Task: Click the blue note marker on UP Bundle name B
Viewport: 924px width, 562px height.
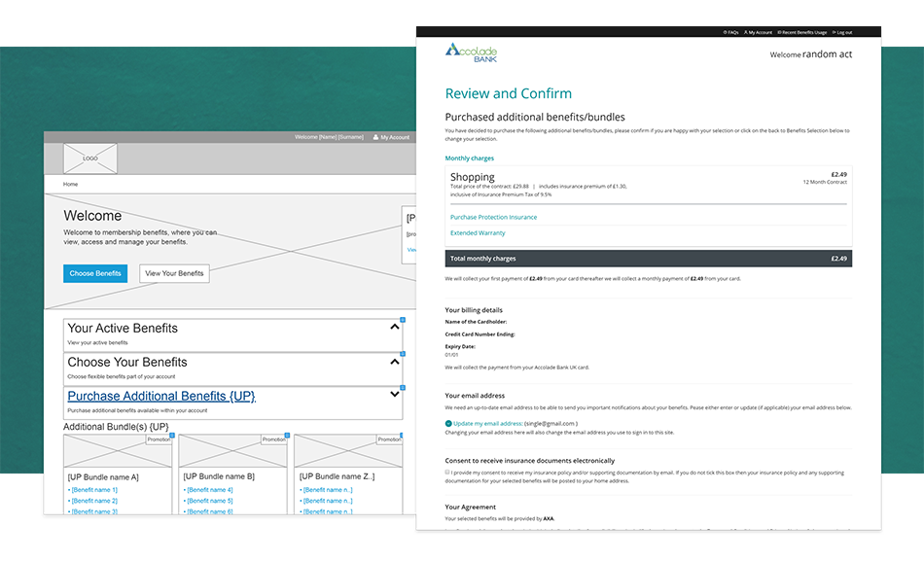Action: [x=287, y=436]
